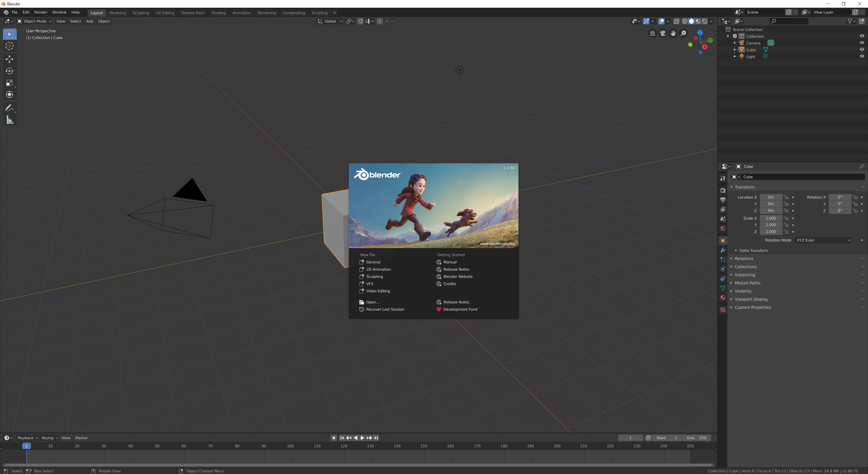The image size is (868, 474).
Task: Open the Manual link on splash
Action: tap(450, 262)
